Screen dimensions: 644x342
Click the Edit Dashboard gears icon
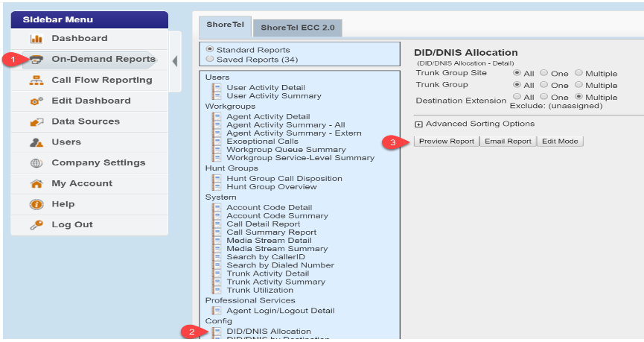point(36,101)
